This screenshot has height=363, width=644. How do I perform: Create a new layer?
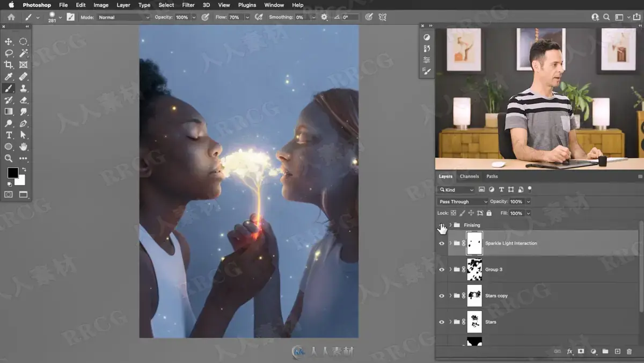617,351
